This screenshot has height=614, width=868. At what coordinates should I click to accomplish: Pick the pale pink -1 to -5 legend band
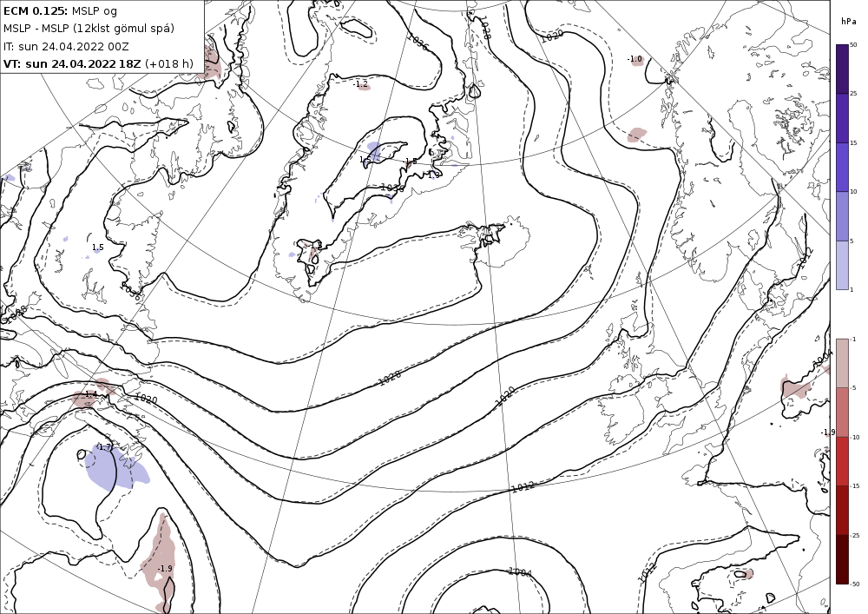click(x=842, y=363)
